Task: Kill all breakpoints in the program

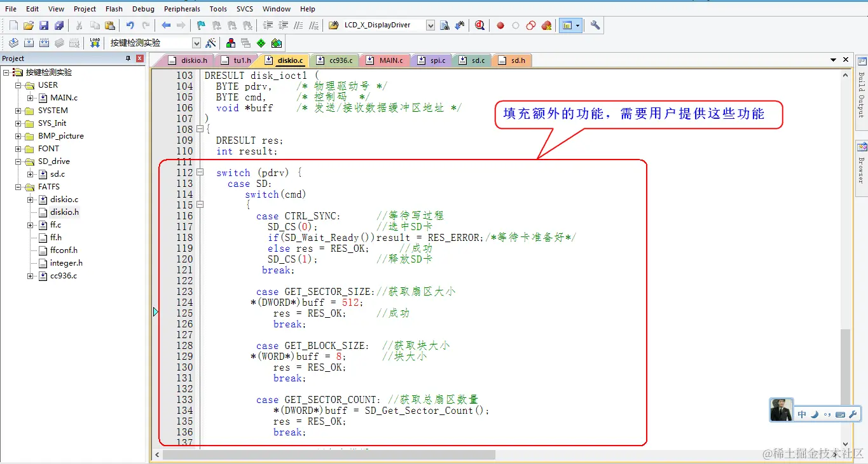Action: click(x=546, y=25)
